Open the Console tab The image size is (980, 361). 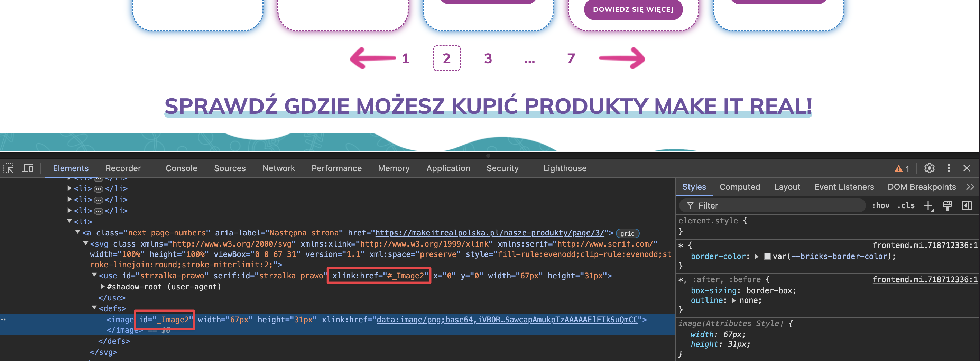coord(182,168)
